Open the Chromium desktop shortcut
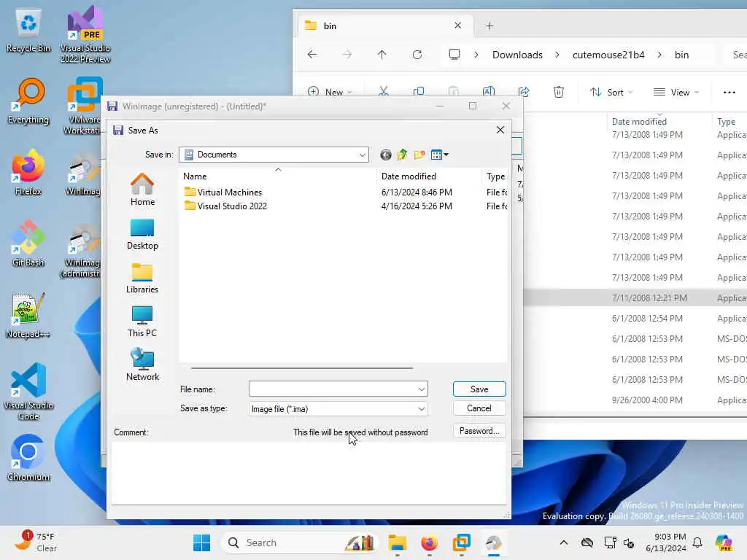 point(28,459)
